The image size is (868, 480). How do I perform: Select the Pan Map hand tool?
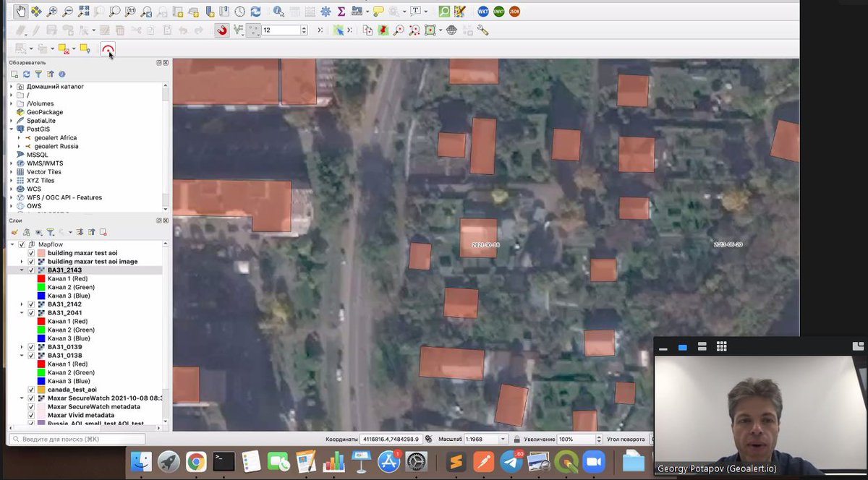pos(21,12)
